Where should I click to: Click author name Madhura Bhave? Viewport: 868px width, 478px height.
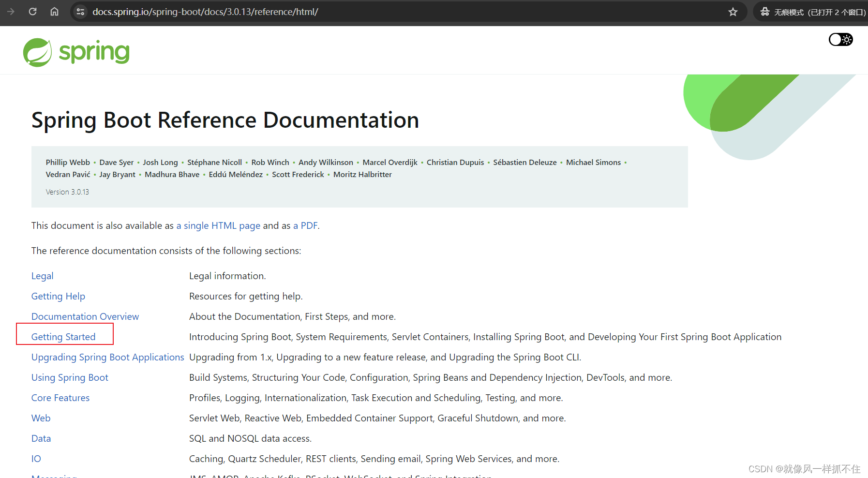(172, 175)
